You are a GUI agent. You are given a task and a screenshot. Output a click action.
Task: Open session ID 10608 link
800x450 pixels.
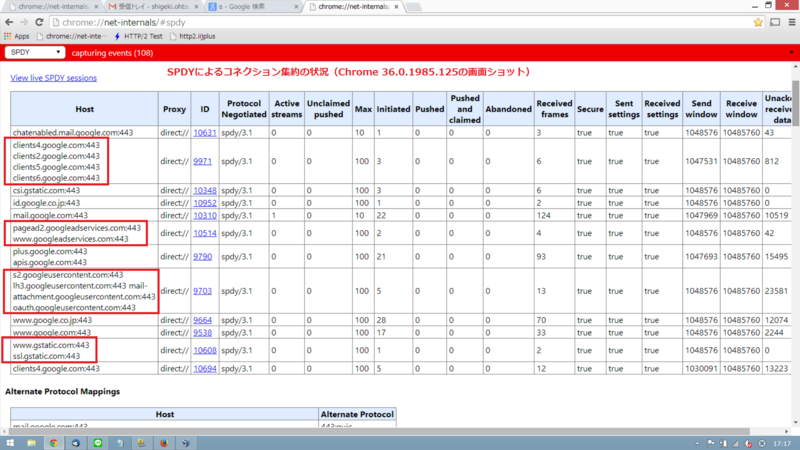click(x=205, y=351)
